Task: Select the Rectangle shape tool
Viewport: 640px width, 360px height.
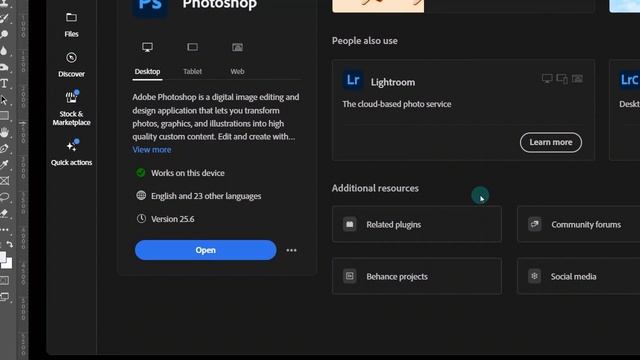Action: click(x=4, y=116)
